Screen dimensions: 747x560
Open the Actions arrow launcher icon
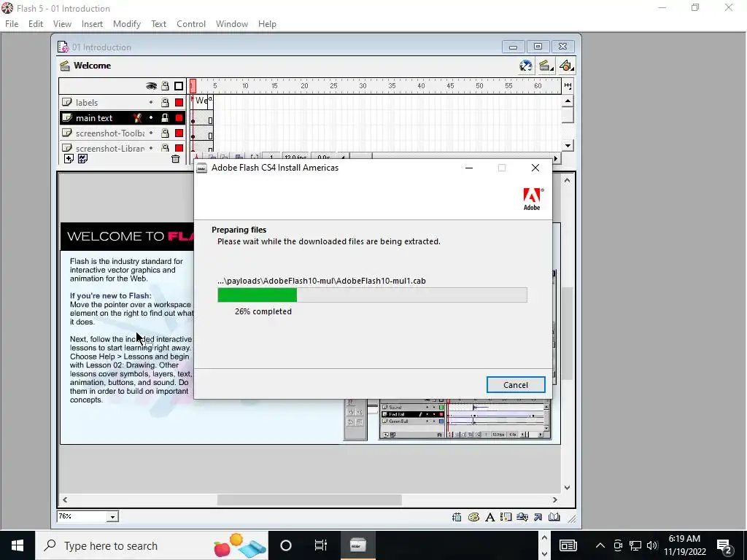pyautogui.click(x=538, y=517)
